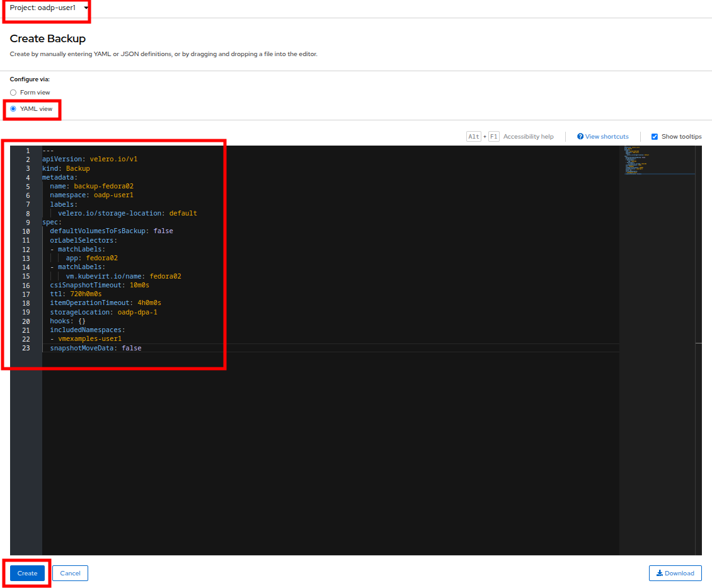712x588 pixels.
Task: Select the Form view radio button
Action: [13, 93]
